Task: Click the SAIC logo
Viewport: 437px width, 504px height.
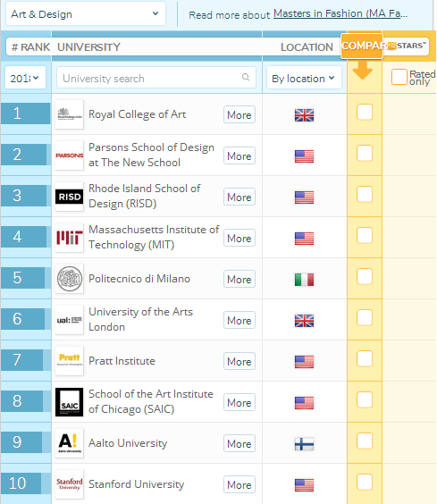Action: coord(70,402)
